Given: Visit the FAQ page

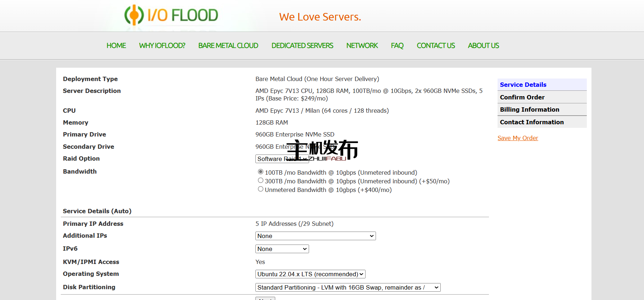Looking at the screenshot, I should 397,46.
